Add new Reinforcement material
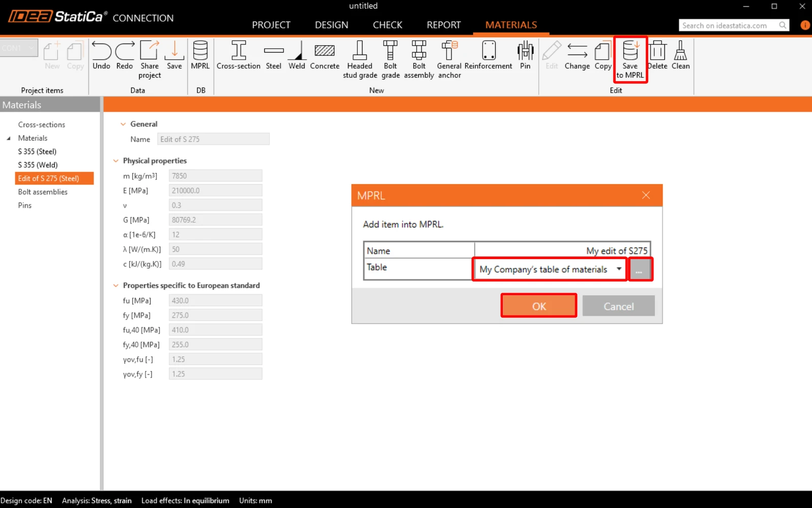 tap(488, 55)
